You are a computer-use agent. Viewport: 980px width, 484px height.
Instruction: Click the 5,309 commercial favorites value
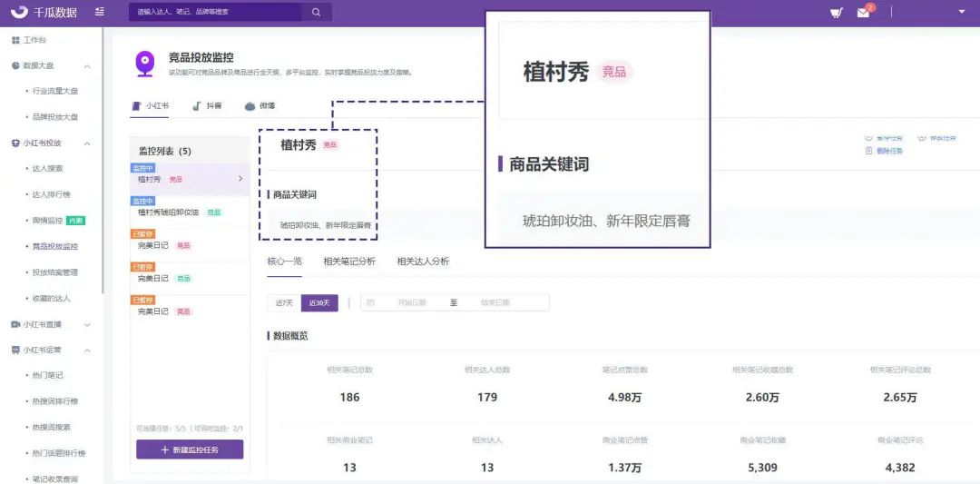[762, 467]
